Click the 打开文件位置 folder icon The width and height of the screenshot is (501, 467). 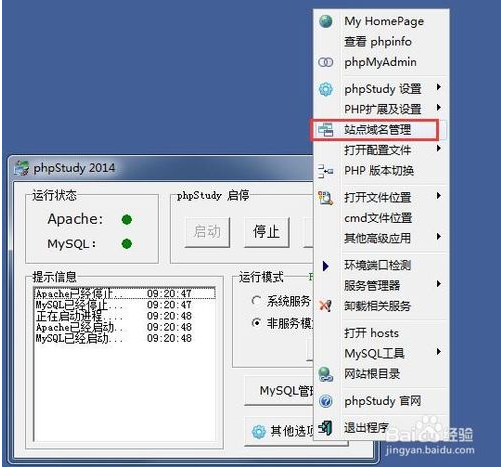[325, 198]
